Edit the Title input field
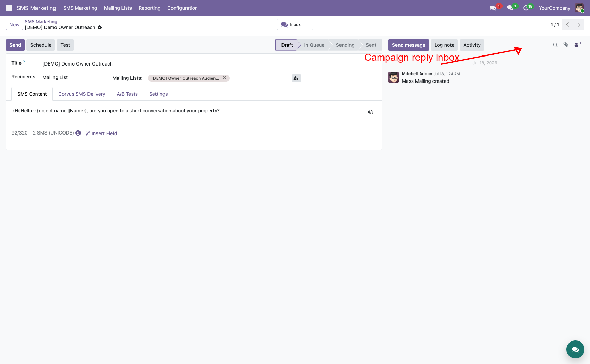590x364 pixels. pyautogui.click(x=209, y=64)
